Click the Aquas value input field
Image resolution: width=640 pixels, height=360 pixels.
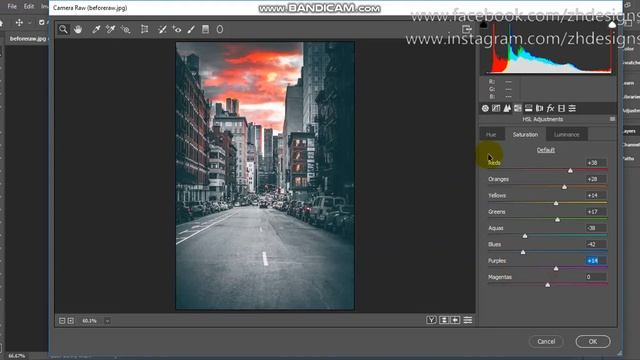(x=596, y=228)
